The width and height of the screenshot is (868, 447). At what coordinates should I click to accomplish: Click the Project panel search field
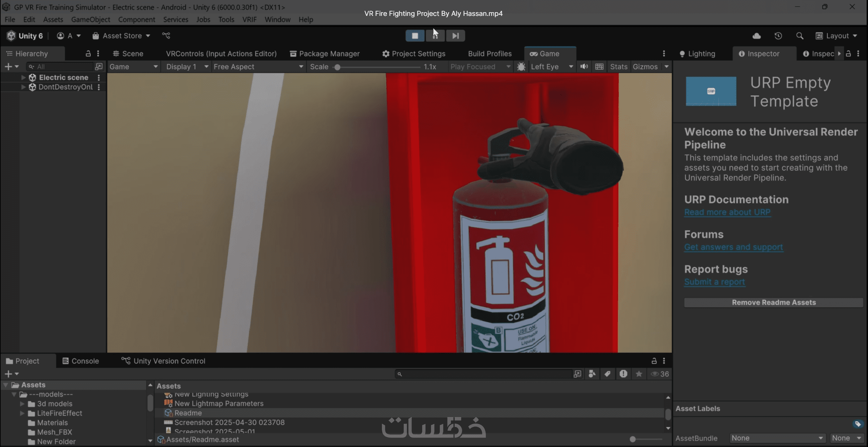484,374
